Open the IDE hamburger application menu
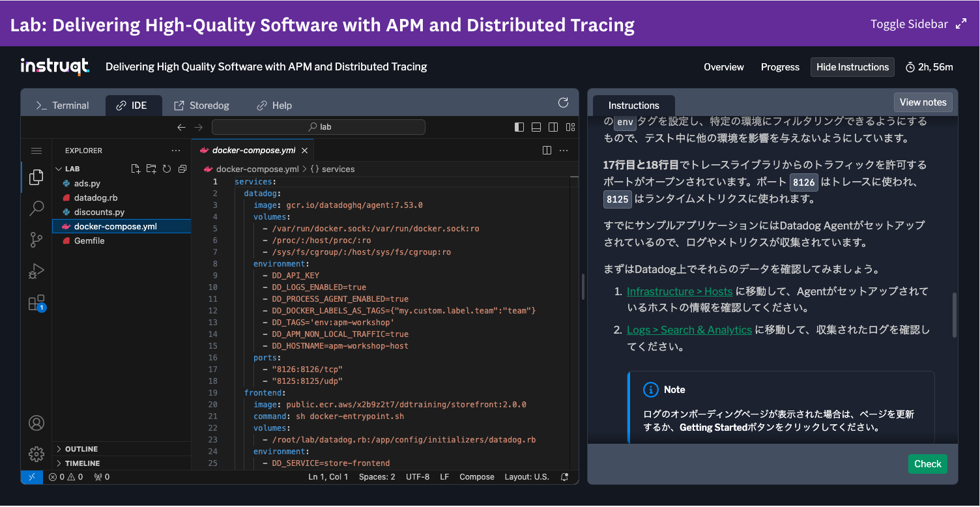This screenshot has width=980, height=507. [x=36, y=151]
